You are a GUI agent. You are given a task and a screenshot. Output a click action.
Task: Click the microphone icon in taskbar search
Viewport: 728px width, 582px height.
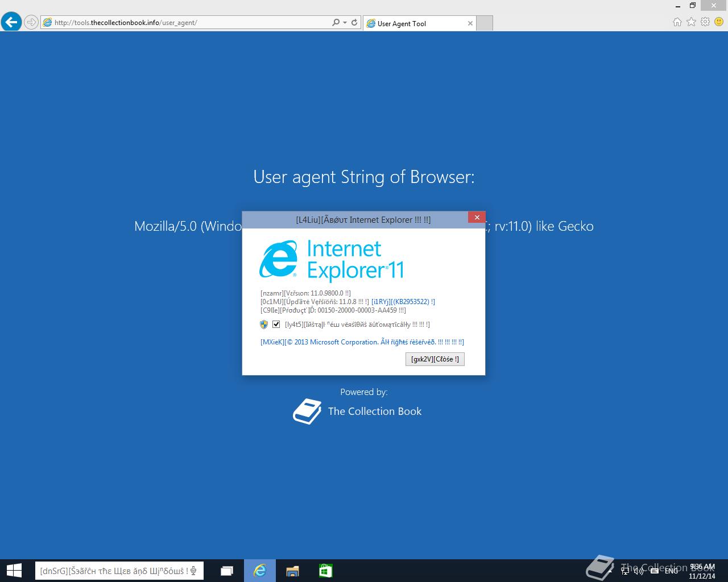tap(195, 571)
